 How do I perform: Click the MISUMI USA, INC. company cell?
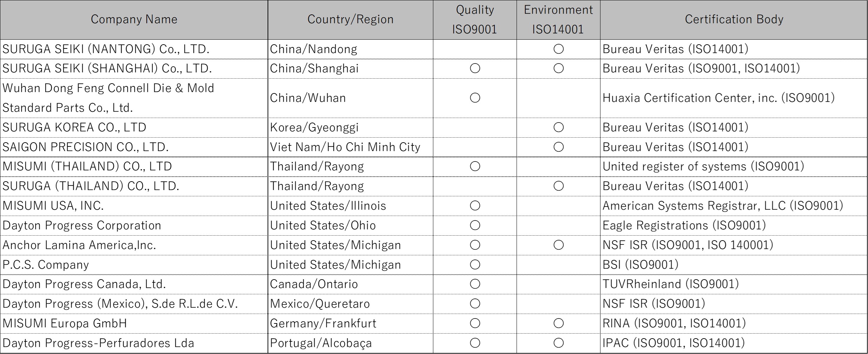tap(134, 206)
